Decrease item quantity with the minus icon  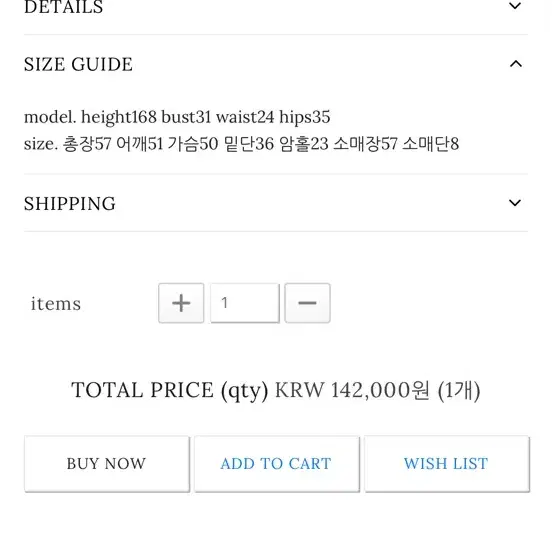(307, 303)
